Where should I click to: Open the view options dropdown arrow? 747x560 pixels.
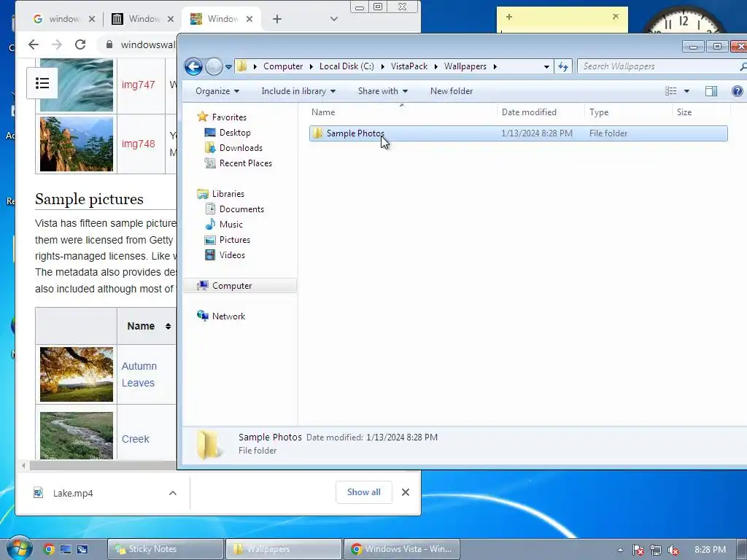686,91
